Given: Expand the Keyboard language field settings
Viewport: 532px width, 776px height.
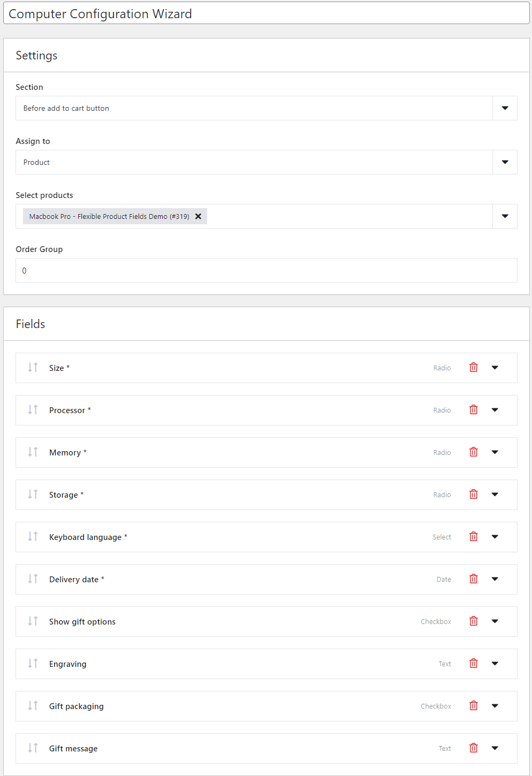Looking at the screenshot, I should 495,537.
